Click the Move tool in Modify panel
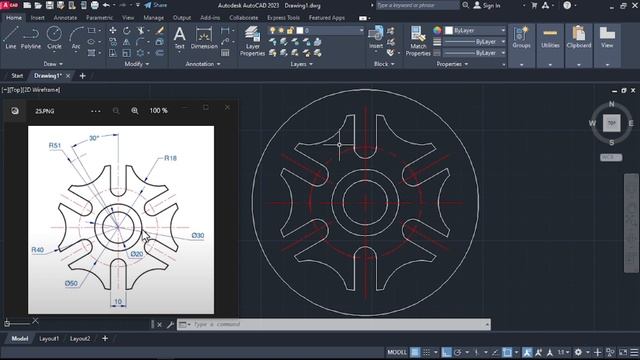Image resolution: width=640 pixels, height=360 pixels. click(113, 31)
